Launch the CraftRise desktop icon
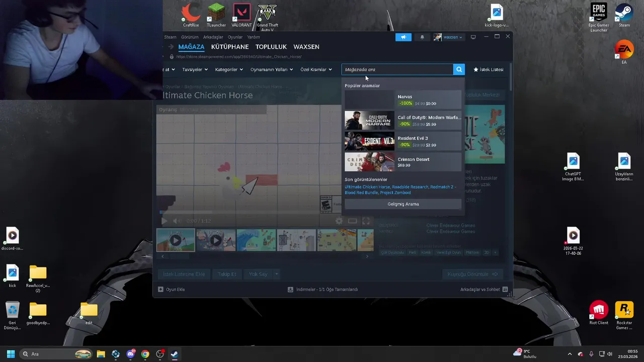Viewport: 644px width, 362px height. [x=191, y=15]
